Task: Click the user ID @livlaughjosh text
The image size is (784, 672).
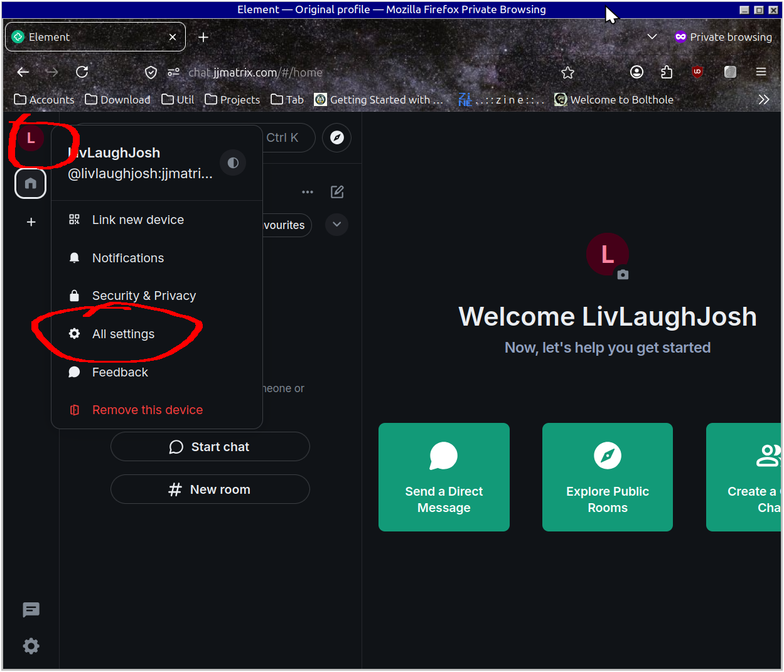Action: coord(140,174)
